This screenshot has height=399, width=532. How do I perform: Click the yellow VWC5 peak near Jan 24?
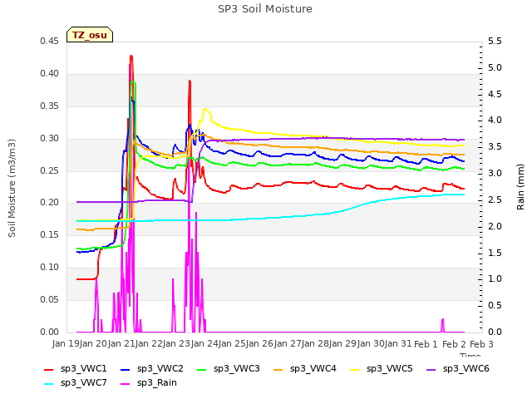pos(205,109)
